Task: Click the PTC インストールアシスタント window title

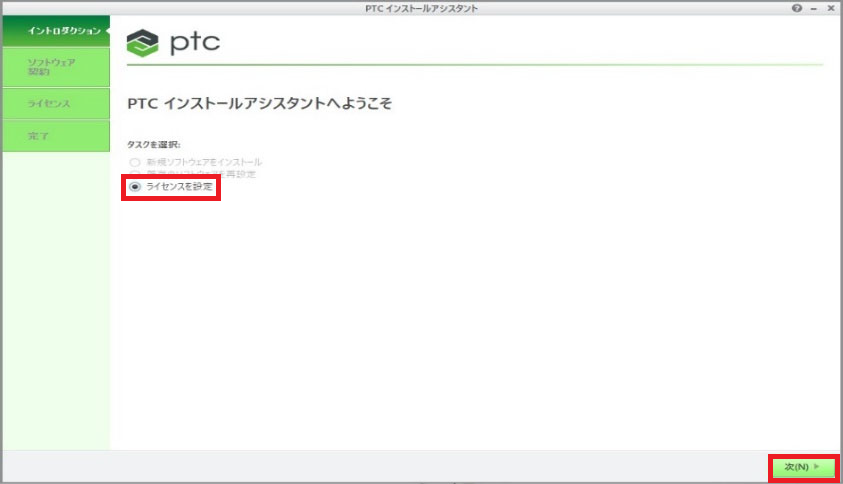Action: pos(421,8)
